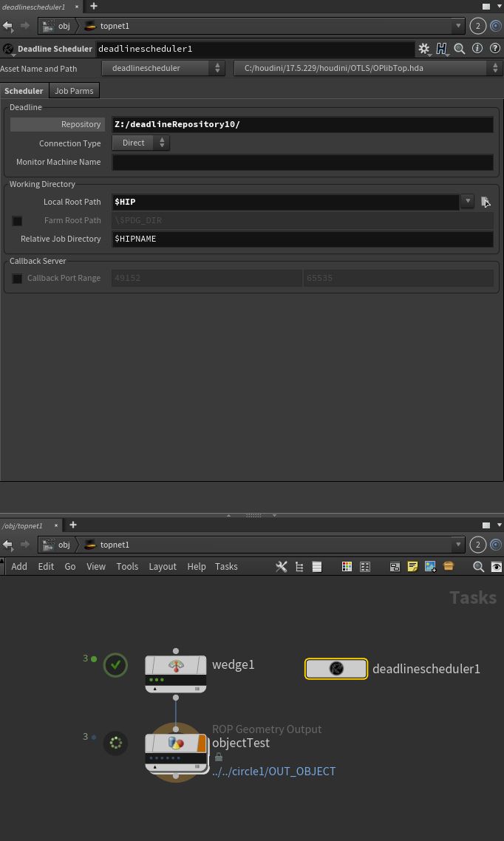Open the Tools menu
Image resolution: width=504 pixels, height=841 pixels.
tap(128, 566)
